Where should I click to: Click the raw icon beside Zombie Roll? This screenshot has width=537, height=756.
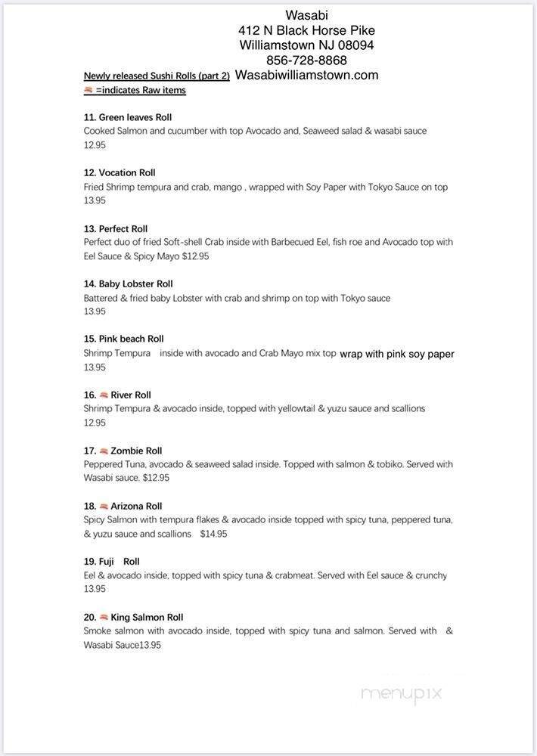point(104,451)
